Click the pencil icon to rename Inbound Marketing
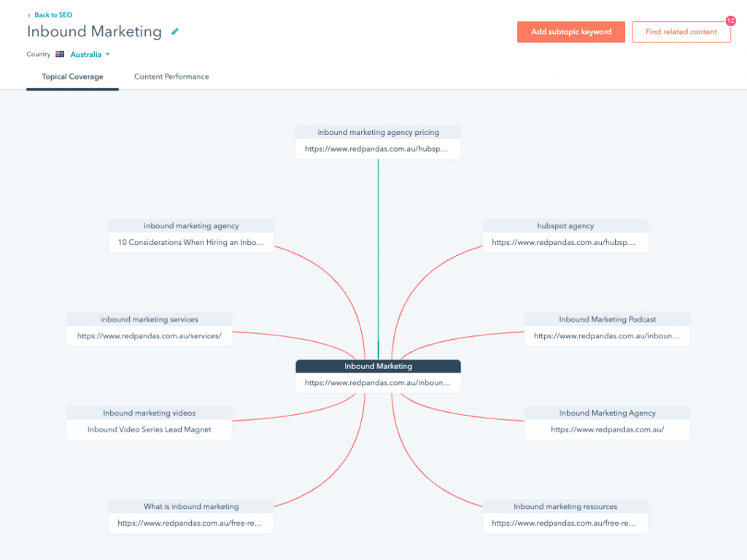The height and width of the screenshot is (560, 747). 174,32
